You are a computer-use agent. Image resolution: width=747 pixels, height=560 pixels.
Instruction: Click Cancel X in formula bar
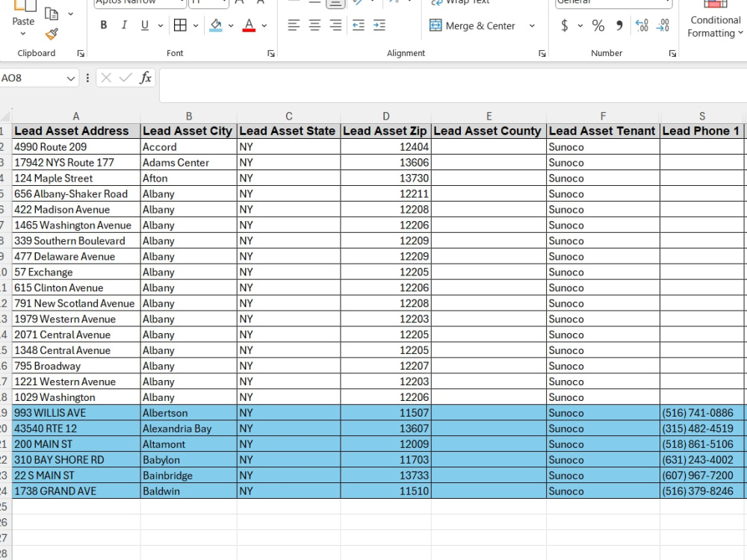pyautogui.click(x=106, y=78)
